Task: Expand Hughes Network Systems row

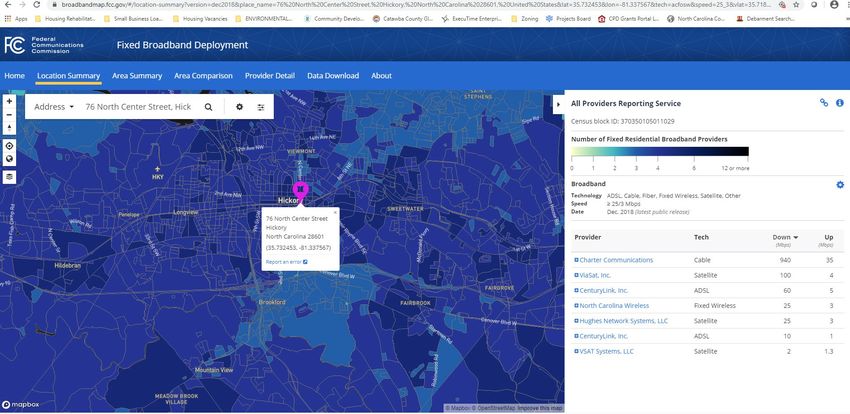Action: [x=577, y=321]
